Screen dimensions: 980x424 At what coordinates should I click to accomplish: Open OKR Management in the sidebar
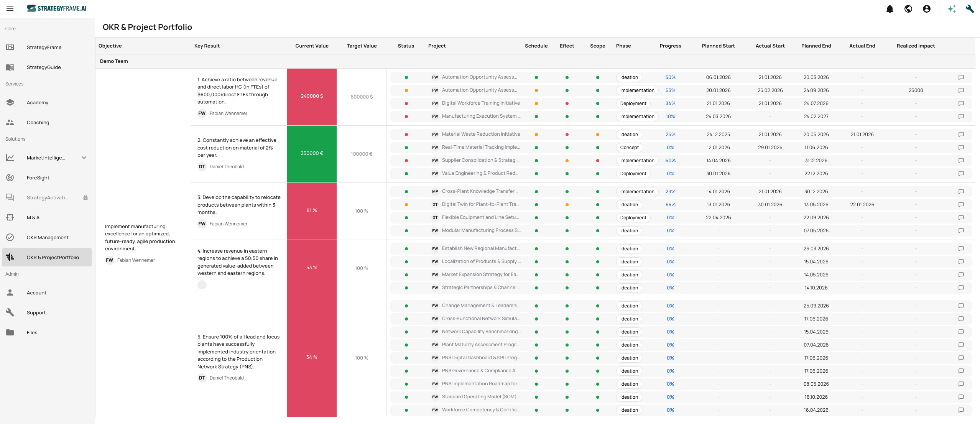(48, 237)
